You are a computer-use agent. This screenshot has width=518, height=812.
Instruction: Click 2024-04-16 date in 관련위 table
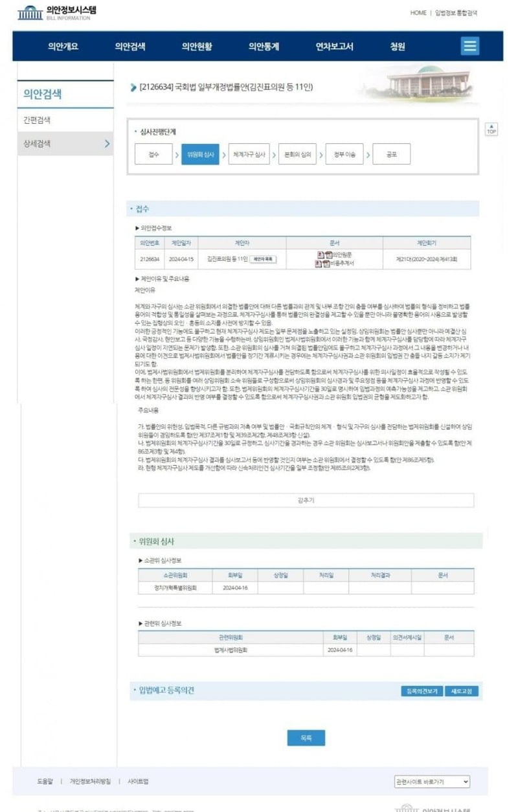pyautogui.click(x=340, y=649)
